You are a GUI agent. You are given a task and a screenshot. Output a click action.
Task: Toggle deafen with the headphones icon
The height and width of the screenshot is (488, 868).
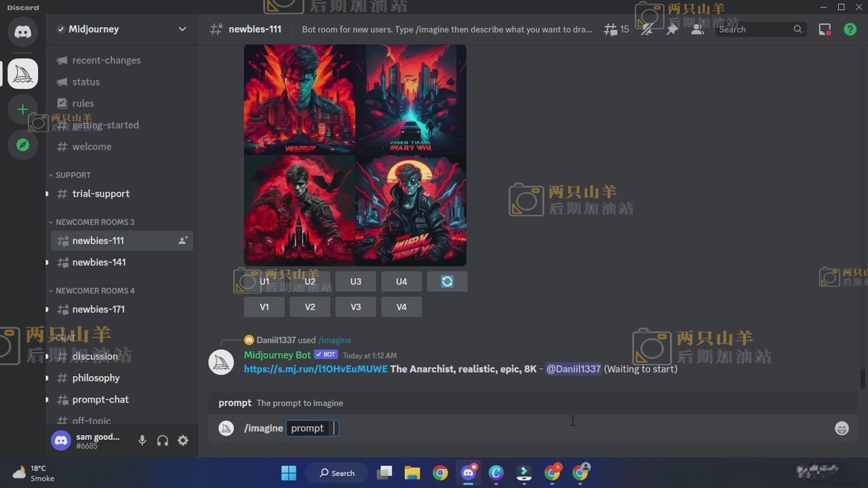tap(163, 441)
